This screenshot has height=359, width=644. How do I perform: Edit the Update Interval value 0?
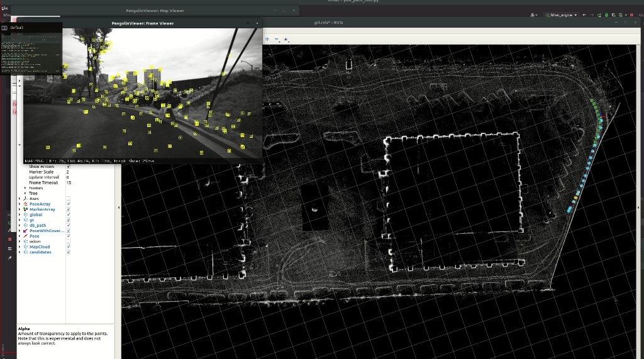point(90,177)
